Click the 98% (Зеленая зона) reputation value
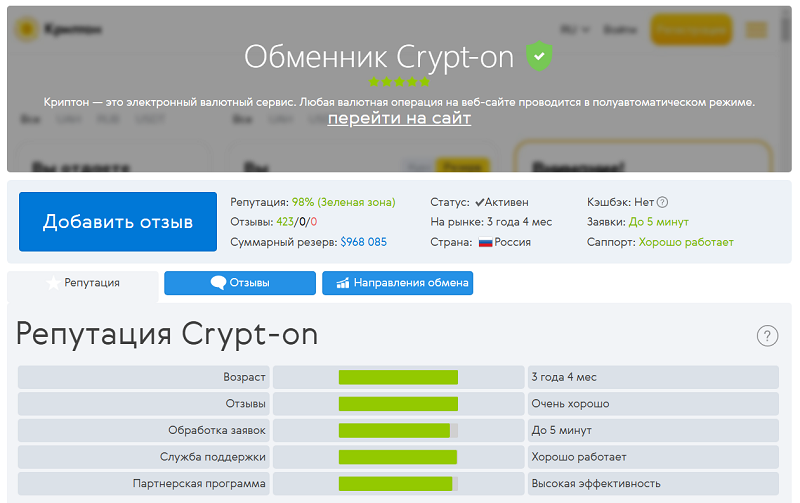Image resolution: width=800 pixels, height=503 pixels. click(x=343, y=202)
